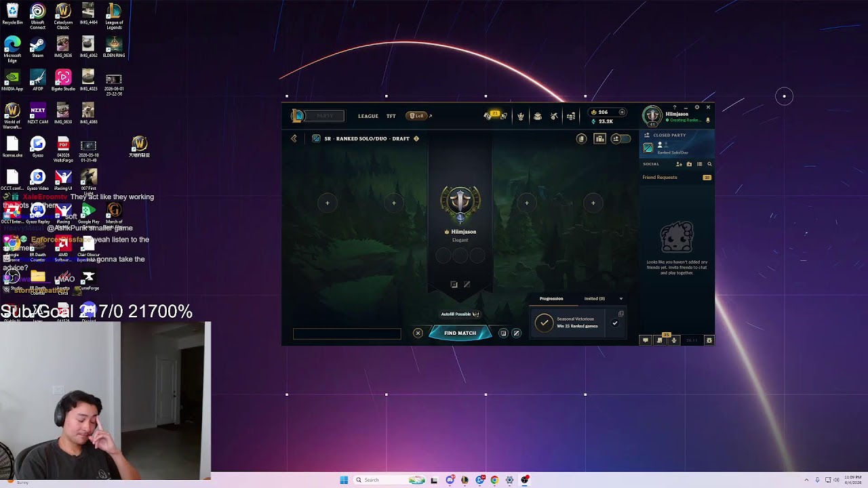Search the friends list

pos(709,164)
